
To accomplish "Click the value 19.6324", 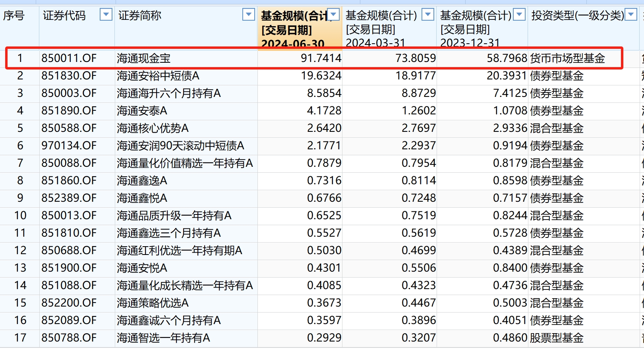I will click(321, 76).
